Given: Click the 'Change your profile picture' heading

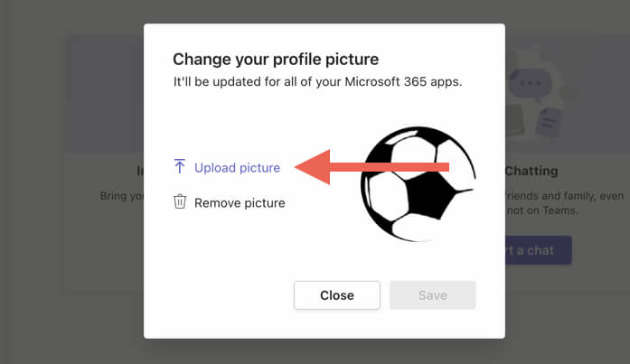Looking at the screenshot, I should 276,60.
